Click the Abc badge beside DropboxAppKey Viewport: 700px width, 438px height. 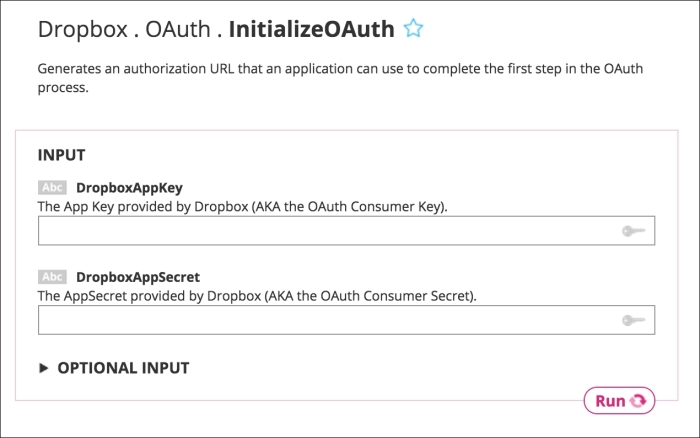click(52, 188)
